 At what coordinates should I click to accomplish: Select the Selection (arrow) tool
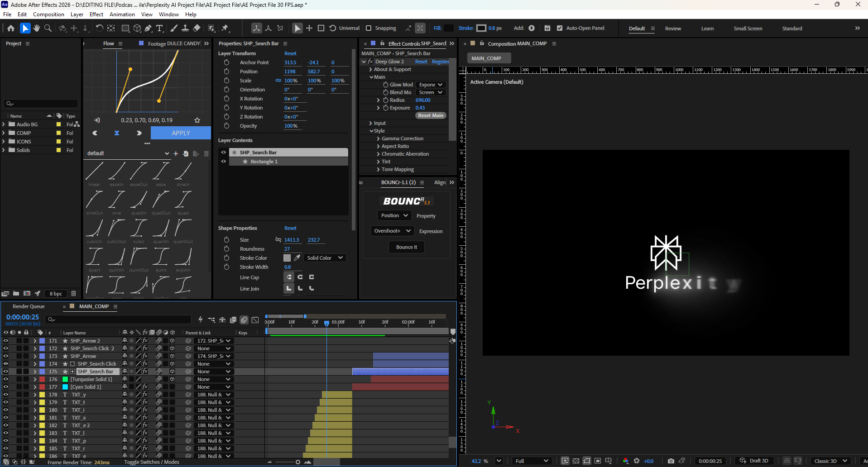25,28
